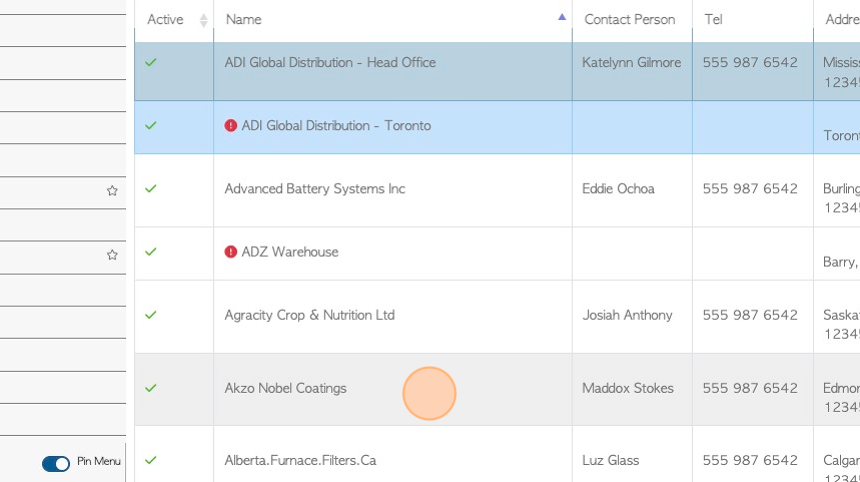The height and width of the screenshot is (482, 860).
Task: Select Advanced Battery Systems Inc
Action: pos(315,189)
